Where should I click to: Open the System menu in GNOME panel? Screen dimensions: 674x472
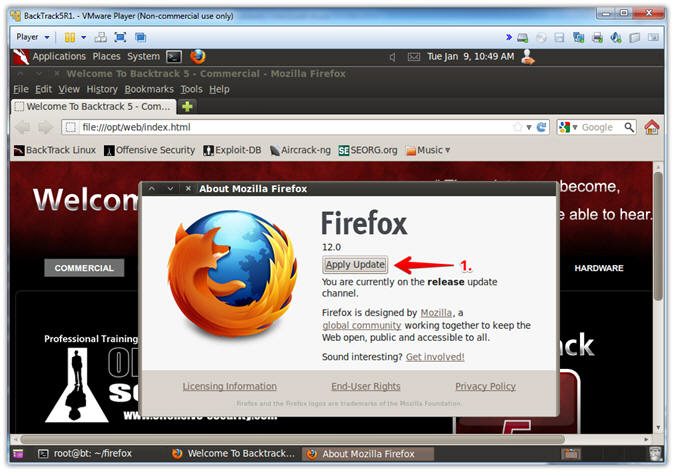(143, 57)
